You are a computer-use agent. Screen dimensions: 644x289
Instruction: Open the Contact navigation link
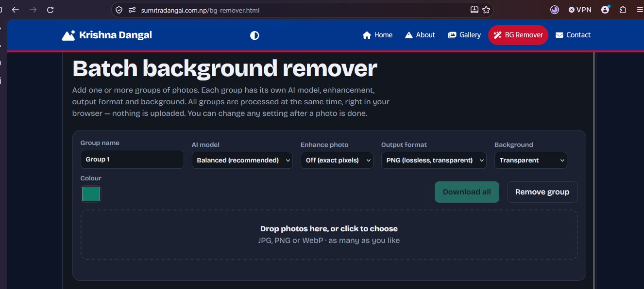pyautogui.click(x=573, y=35)
